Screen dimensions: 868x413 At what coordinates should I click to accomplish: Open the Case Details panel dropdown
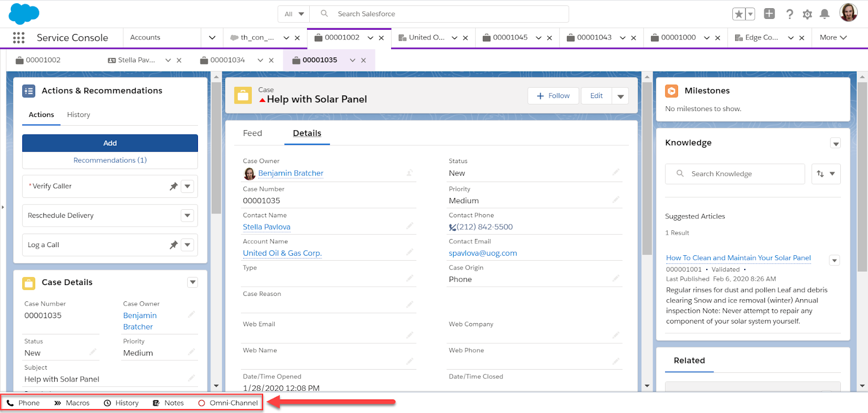(193, 282)
